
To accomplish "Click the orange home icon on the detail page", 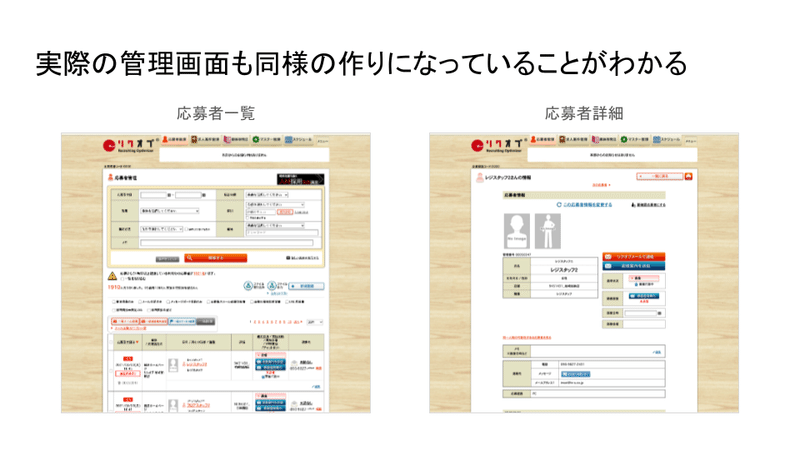I will (689, 177).
